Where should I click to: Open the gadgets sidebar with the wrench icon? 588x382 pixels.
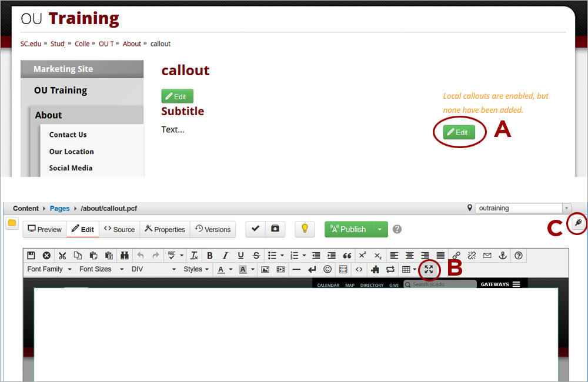[578, 224]
